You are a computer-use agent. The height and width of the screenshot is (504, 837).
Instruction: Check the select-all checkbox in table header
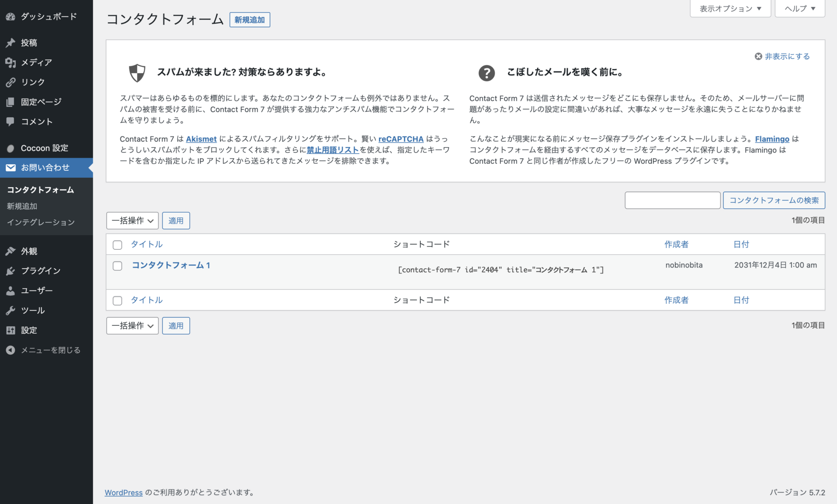(117, 245)
